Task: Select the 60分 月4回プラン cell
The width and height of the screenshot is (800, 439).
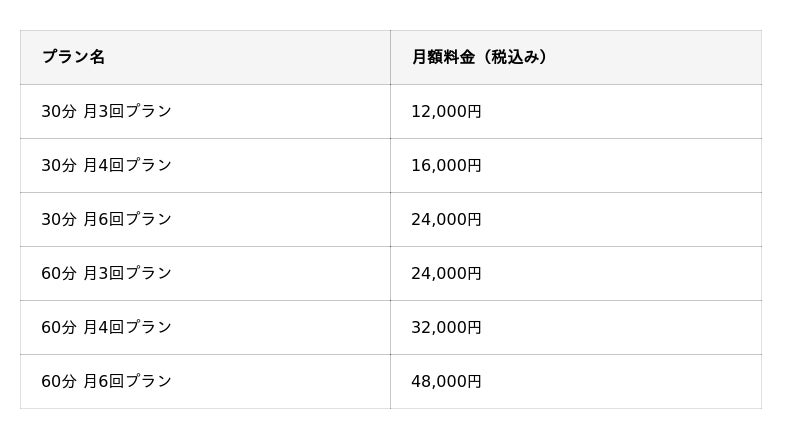Action: (106, 327)
